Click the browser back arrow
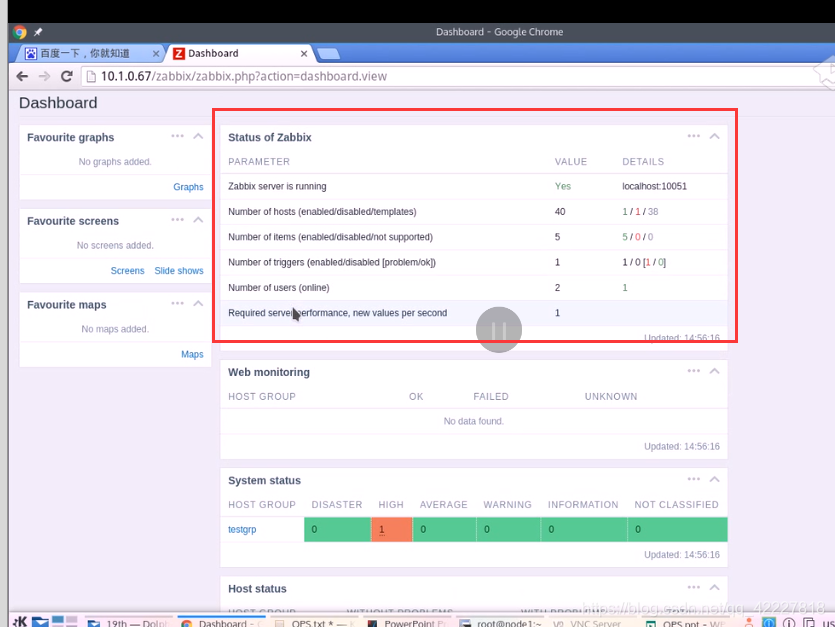Image resolution: width=835 pixels, height=627 pixels. click(22, 76)
